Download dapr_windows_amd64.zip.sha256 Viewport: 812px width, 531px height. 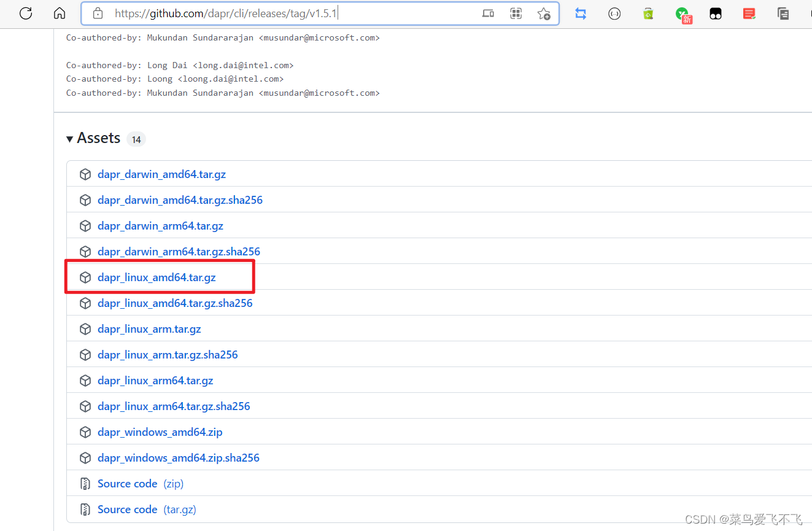tap(179, 458)
